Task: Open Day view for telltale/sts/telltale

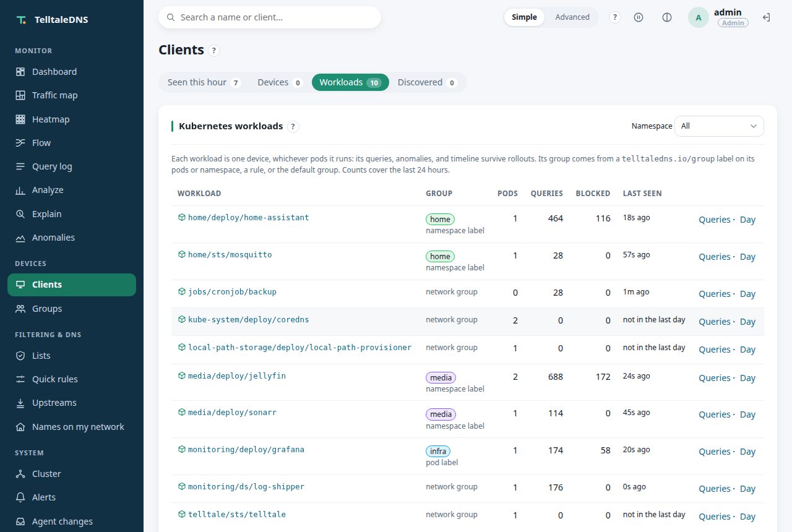Action: coord(747,517)
